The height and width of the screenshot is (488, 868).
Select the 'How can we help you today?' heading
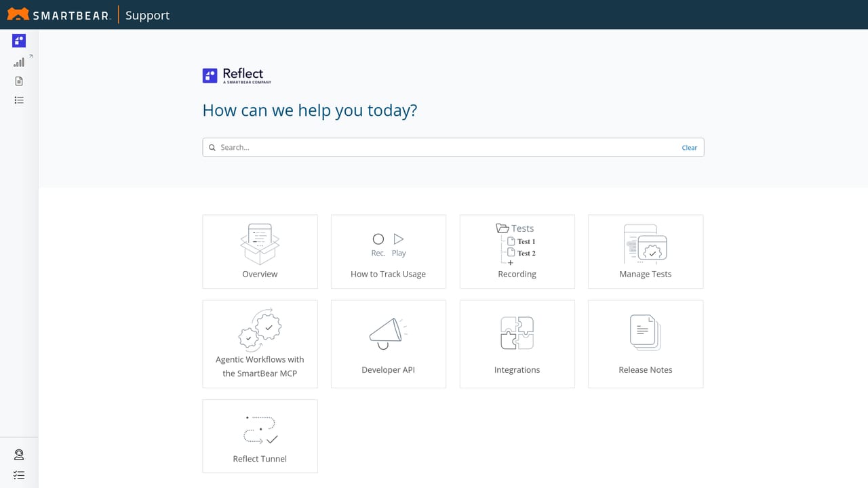point(310,110)
